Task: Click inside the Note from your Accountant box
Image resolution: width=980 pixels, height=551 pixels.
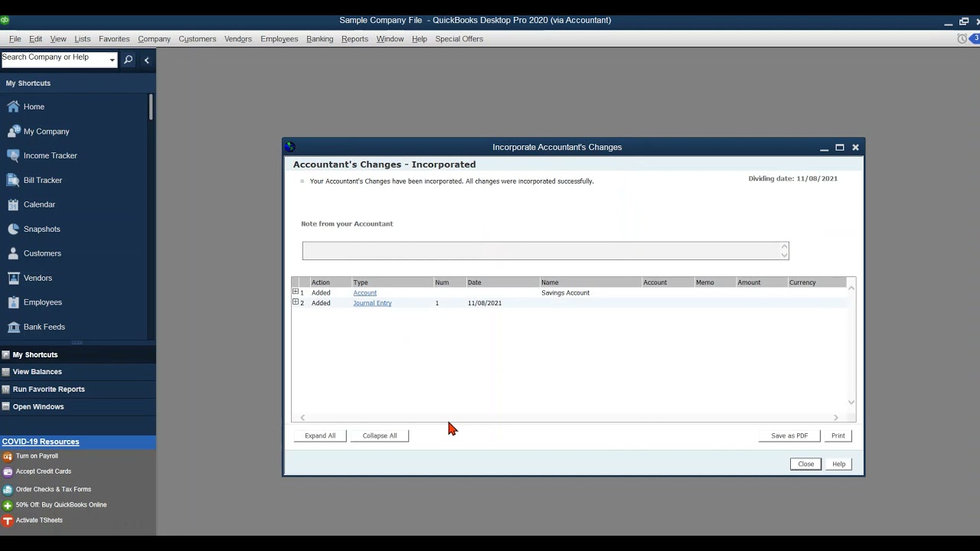Action: 541,251
